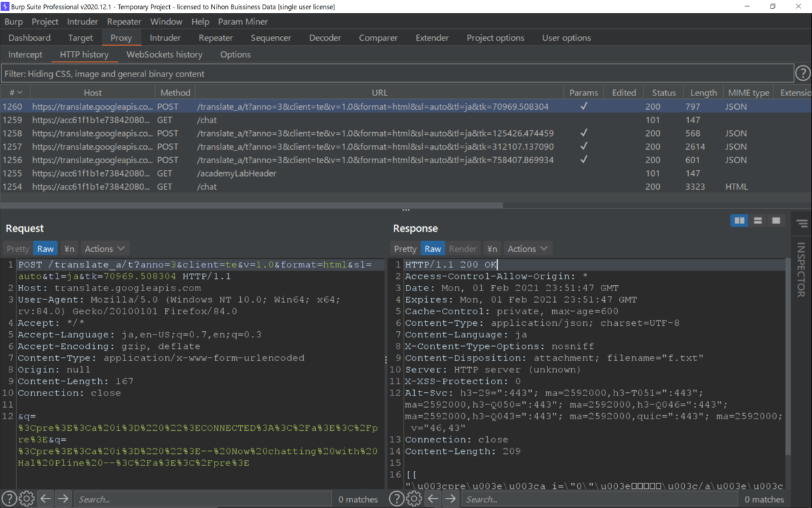Toggle ¥n newline display in Request
Image resolution: width=812 pixels, height=508 pixels.
[x=69, y=249]
